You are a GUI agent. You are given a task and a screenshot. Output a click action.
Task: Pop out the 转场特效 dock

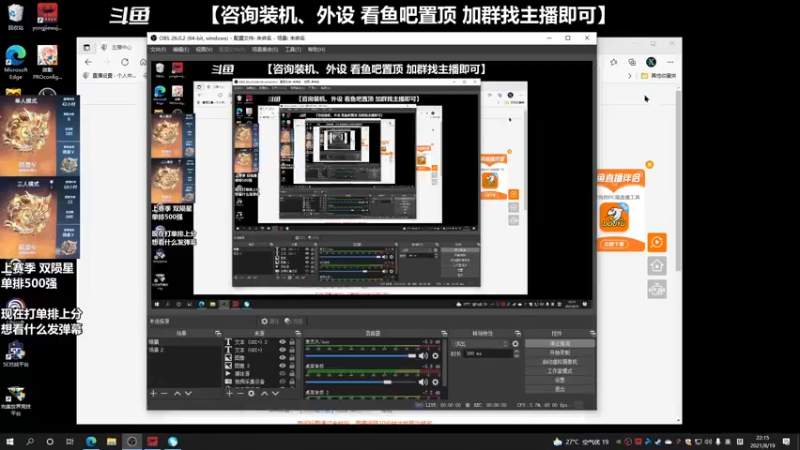[x=518, y=333]
